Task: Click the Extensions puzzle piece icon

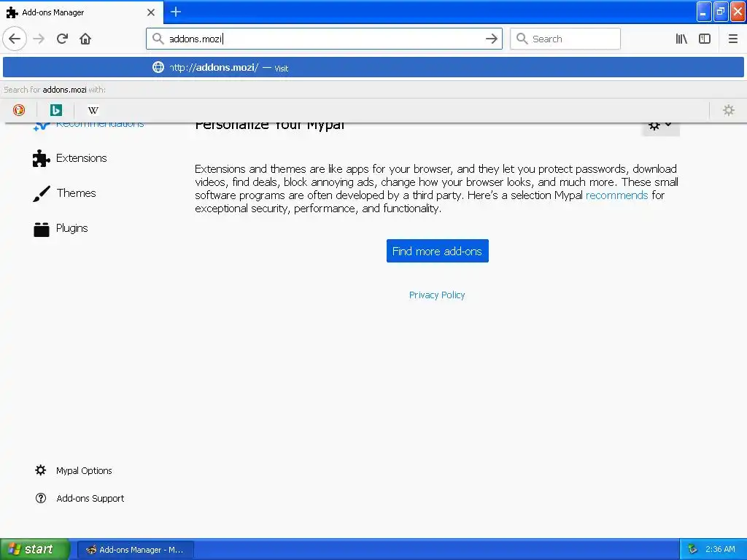Action: (x=41, y=158)
